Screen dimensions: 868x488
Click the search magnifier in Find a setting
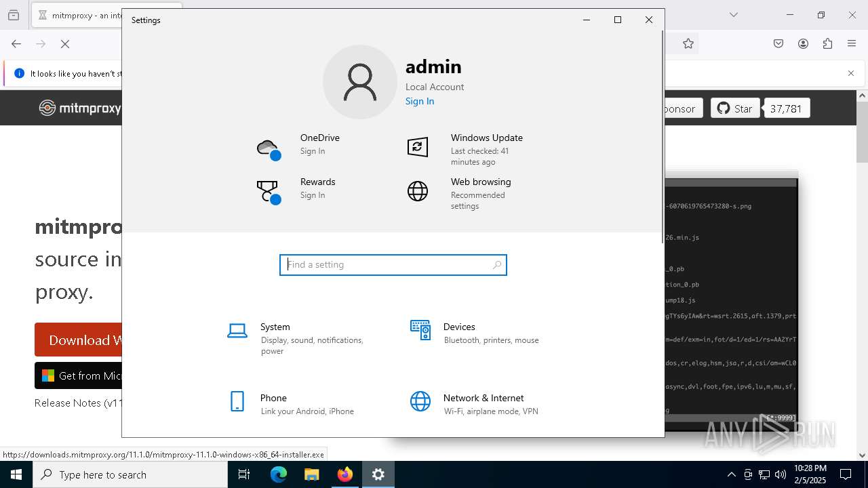[497, 265]
